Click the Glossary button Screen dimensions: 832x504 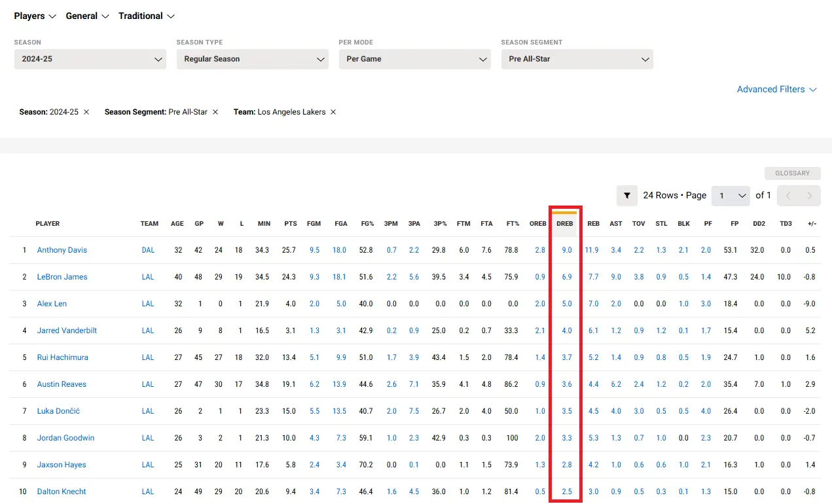point(792,173)
